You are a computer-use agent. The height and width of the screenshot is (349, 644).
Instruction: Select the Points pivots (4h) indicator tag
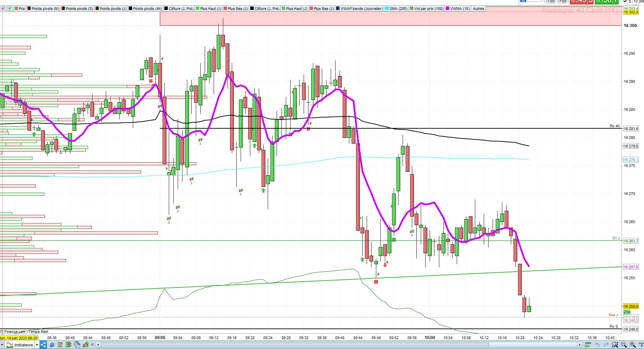[145, 8]
